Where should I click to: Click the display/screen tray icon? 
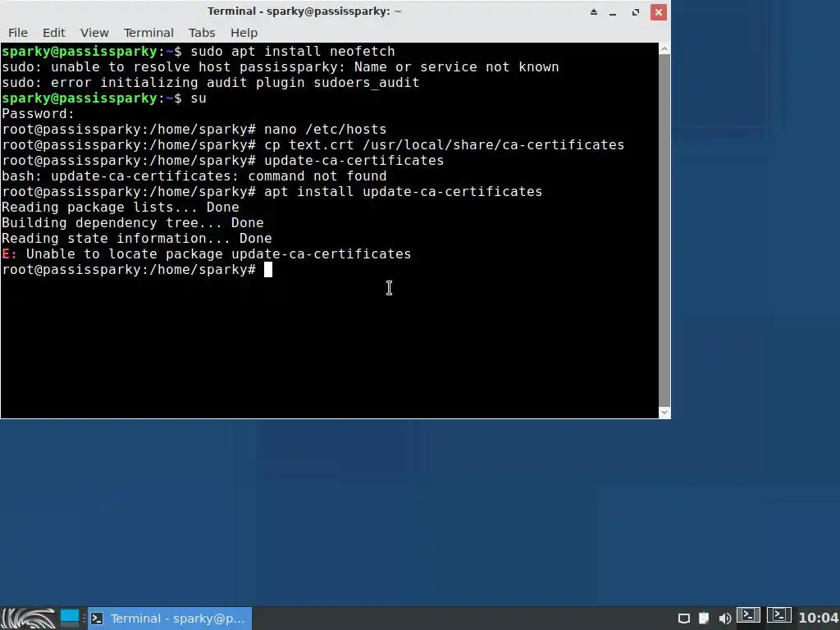coord(684,619)
